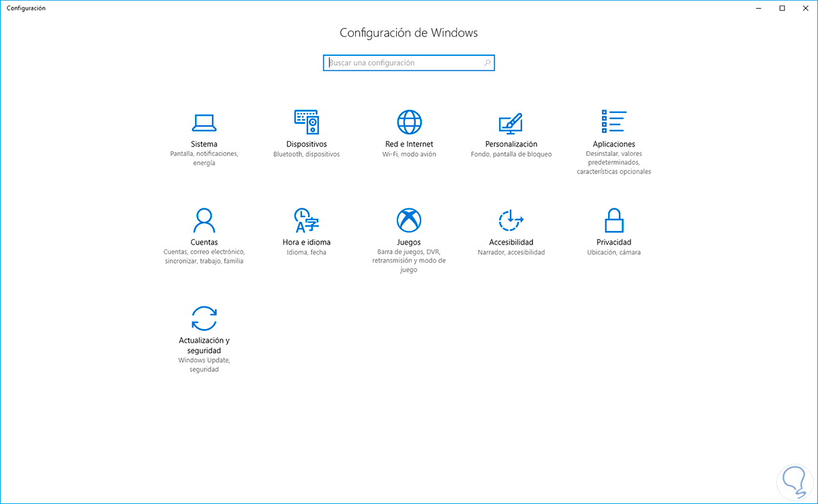
Task: Open the Cuentas person icon
Action: pyautogui.click(x=204, y=220)
